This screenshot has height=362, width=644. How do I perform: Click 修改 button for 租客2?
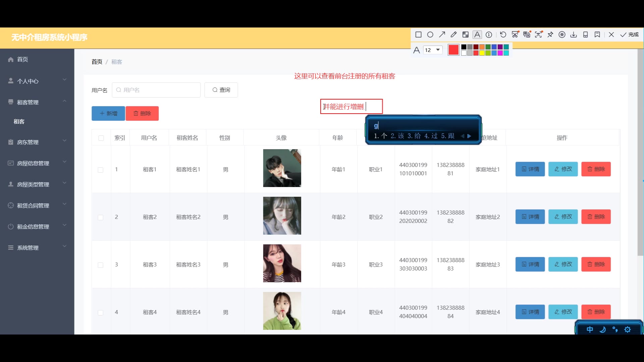(x=563, y=217)
